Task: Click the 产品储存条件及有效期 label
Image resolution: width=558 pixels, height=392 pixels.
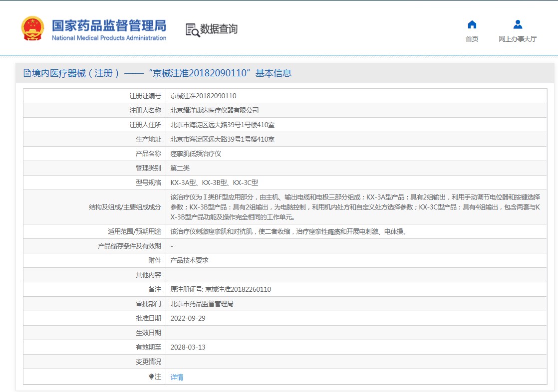Action: 130,246
